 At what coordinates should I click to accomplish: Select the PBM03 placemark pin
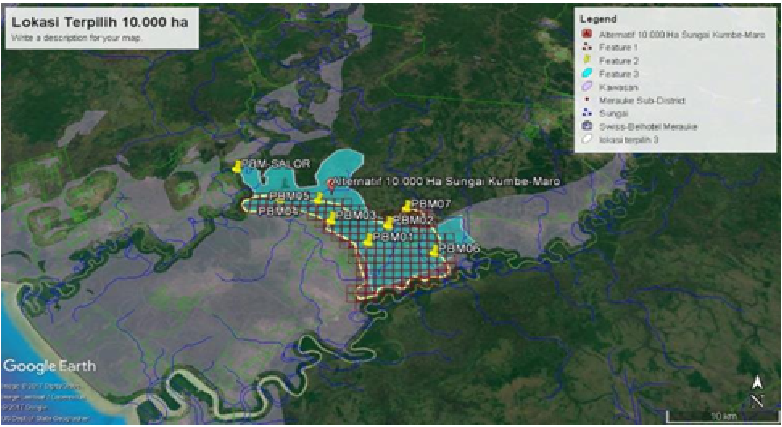point(331,218)
